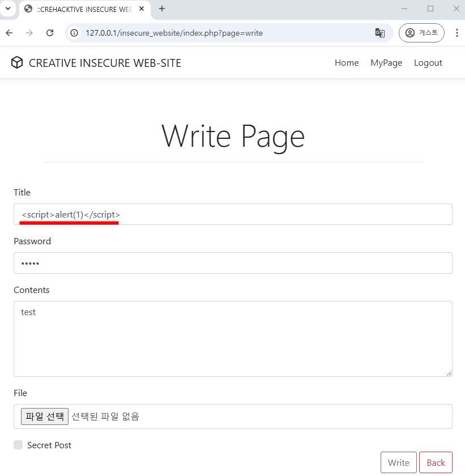The width and height of the screenshot is (465, 476).
Task: Close the browser window
Action: point(456,9)
